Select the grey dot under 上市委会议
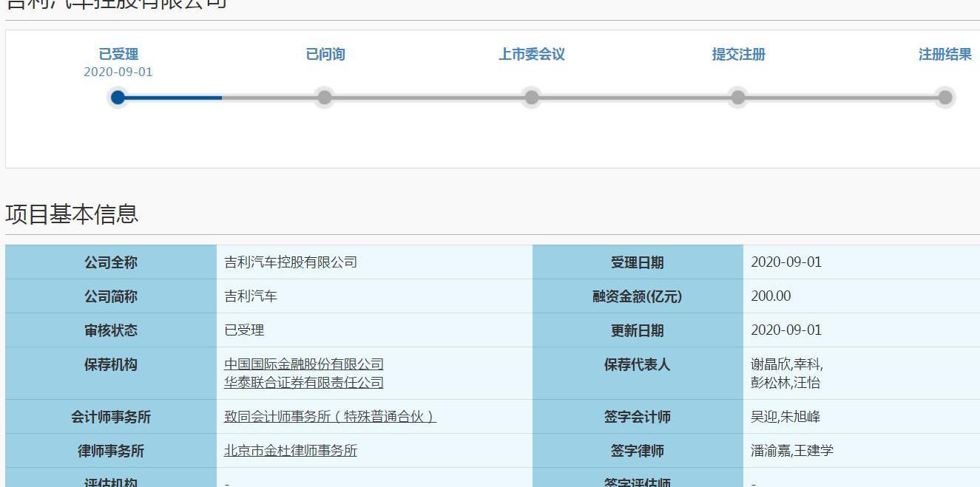 (x=531, y=97)
